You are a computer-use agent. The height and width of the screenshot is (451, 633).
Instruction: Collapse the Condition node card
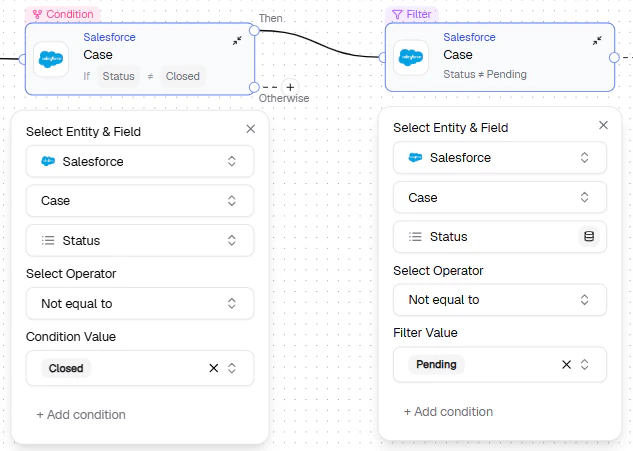click(x=238, y=41)
